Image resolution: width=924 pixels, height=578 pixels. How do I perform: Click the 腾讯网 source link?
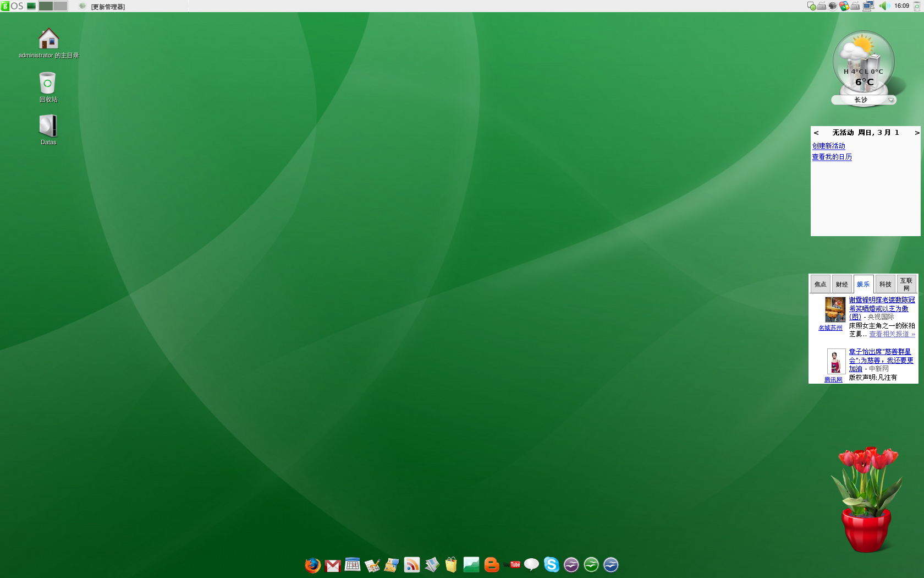pos(833,379)
